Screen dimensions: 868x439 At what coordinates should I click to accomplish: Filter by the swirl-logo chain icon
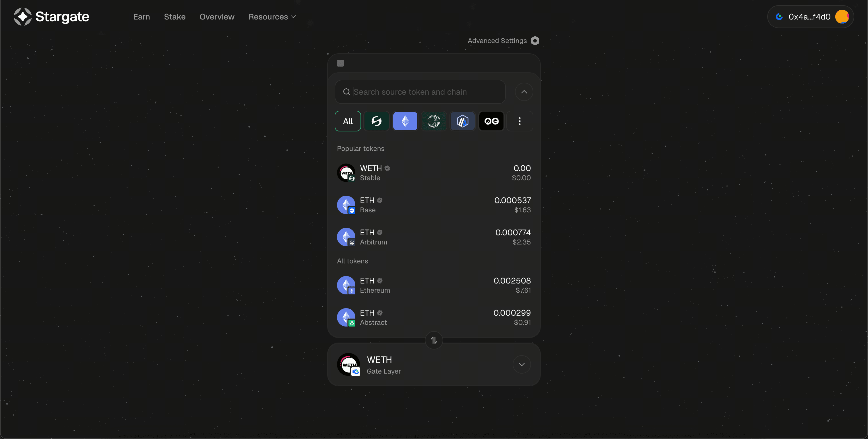click(x=434, y=121)
